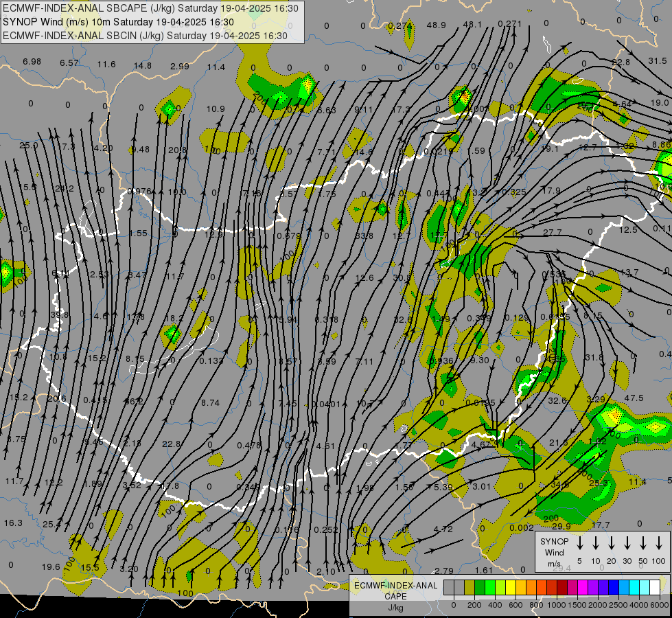The height and width of the screenshot is (618, 672).
Task: Click the map value 8.74
Action: [210, 402]
